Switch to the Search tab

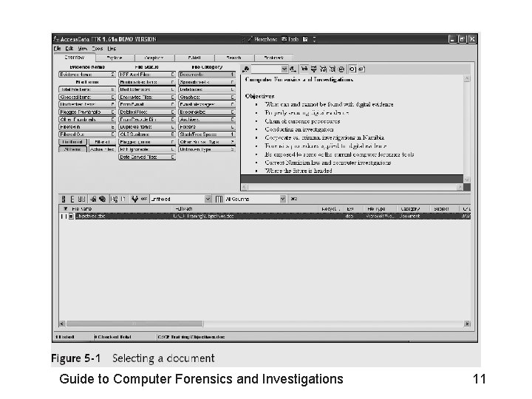tap(233, 58)
